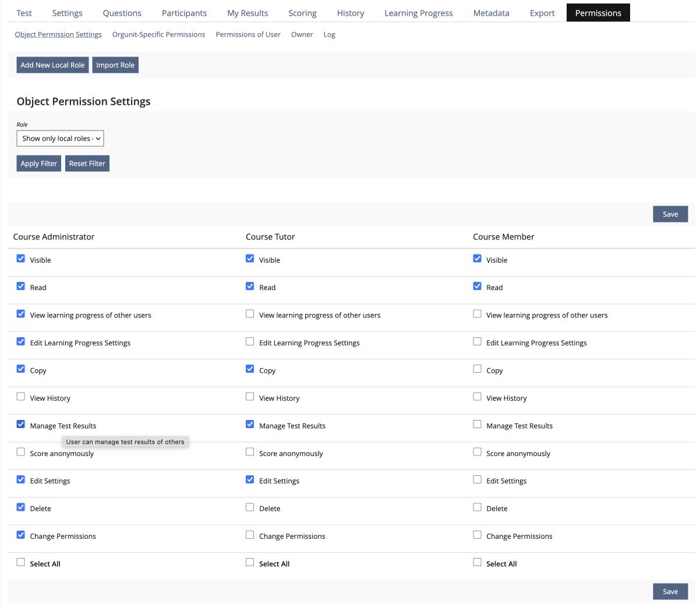Viewport: 700px width, 611px height.
Task: Open Permissions of User sub-tab
Action: click(248, 34)
